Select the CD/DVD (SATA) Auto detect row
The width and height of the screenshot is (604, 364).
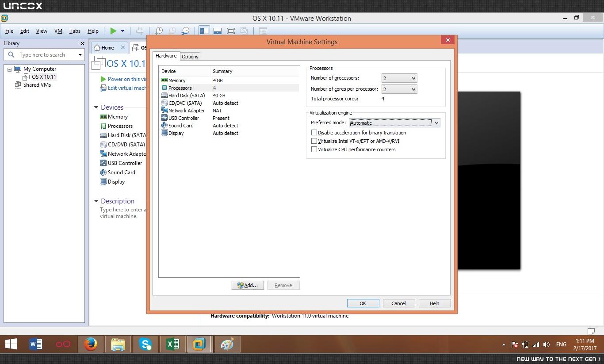tap(229, 103)
